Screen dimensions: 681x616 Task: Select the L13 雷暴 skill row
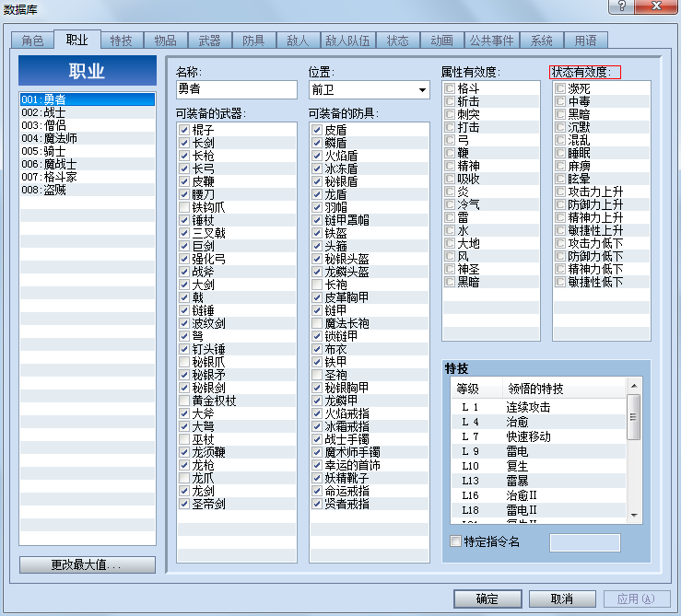coord(538,481)
